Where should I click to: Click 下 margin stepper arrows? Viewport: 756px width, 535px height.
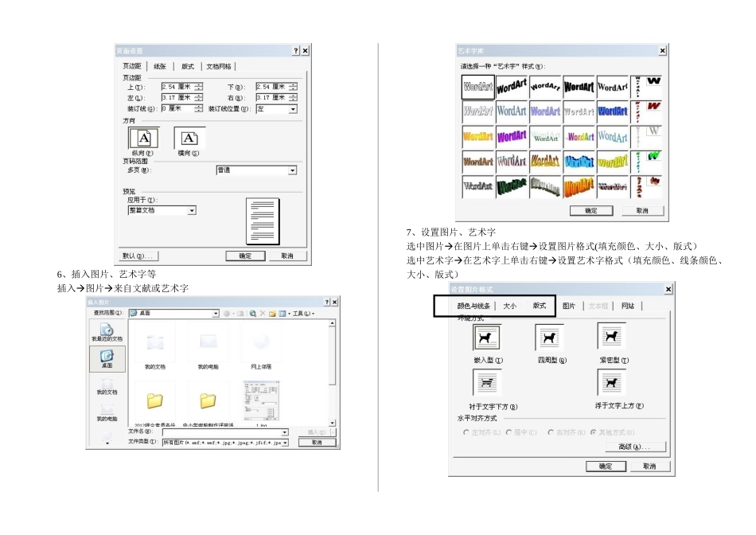(x=293, y=87)
